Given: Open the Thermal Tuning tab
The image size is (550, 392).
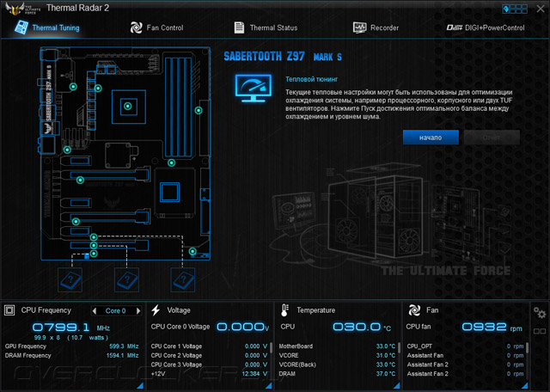Looking at the screenshot, I should click(47, 28).
